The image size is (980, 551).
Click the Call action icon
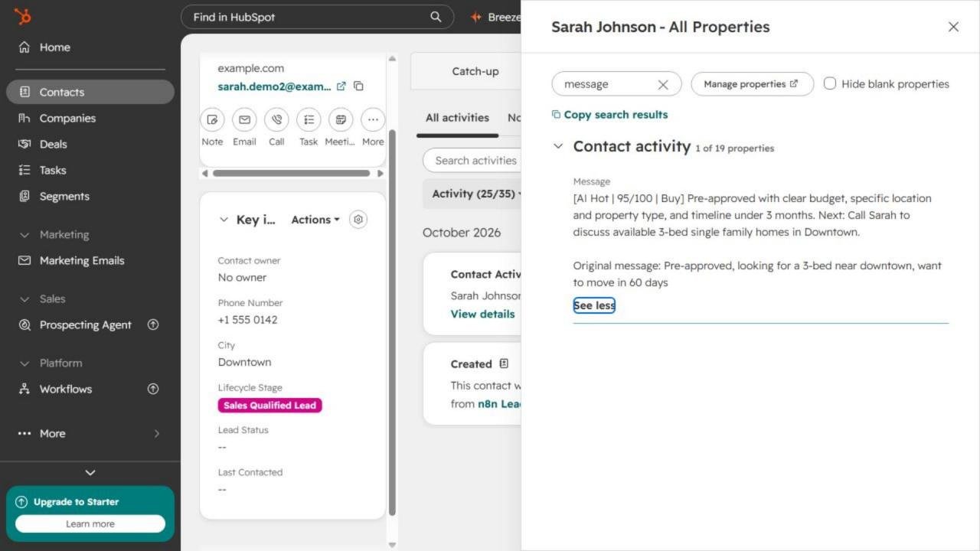[x=276, y=120]
